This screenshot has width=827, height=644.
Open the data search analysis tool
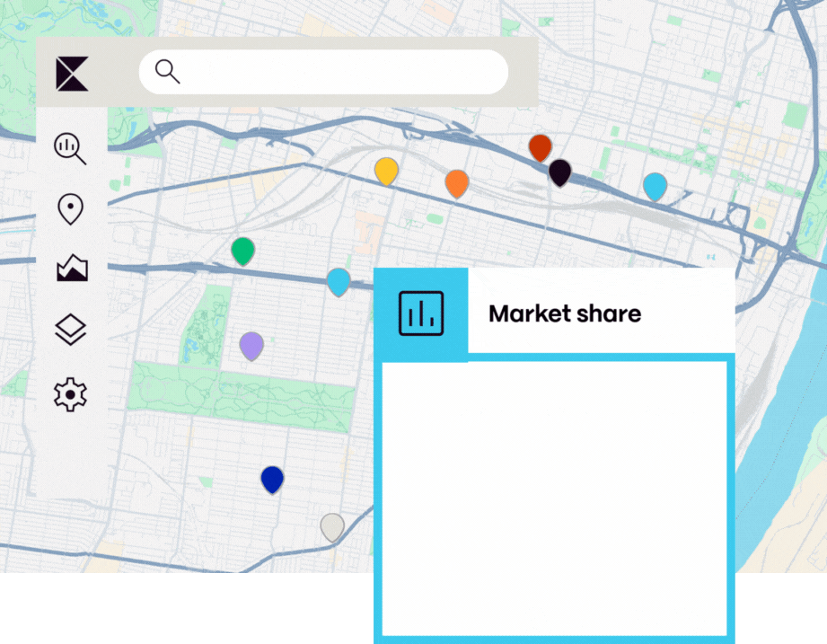[x=70, y=149]
